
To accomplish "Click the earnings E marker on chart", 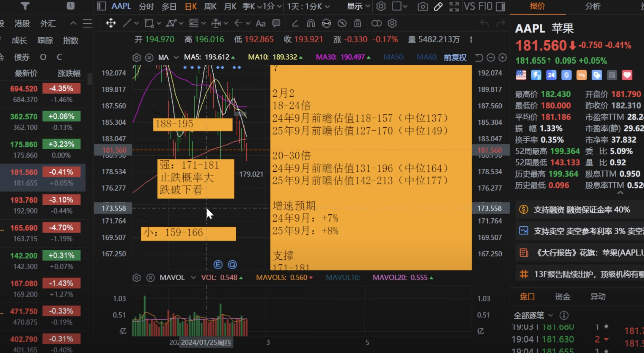I will click(218, 264).
